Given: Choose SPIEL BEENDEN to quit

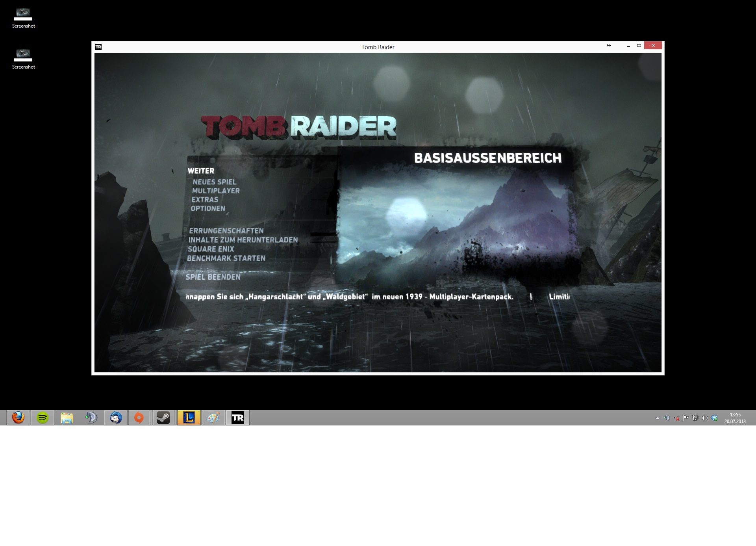Looking at the screenshot, I should (213, 277).
